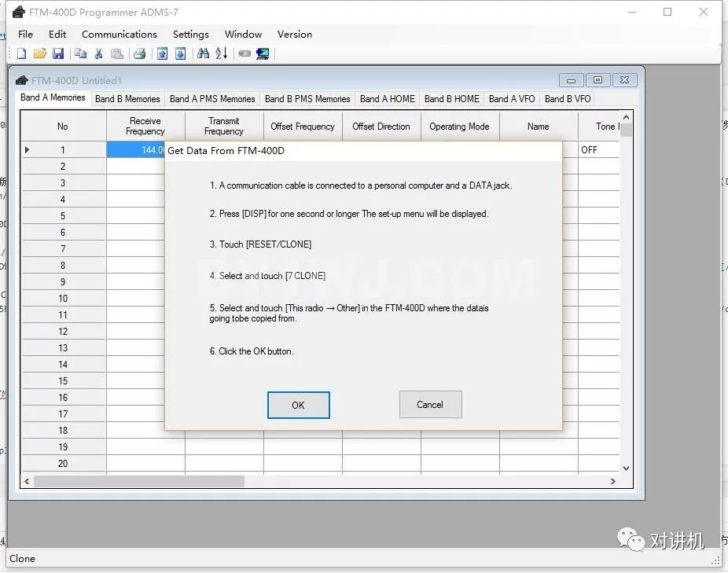This screenshot has height=573, width=728.
Task: Open the File menu
Action: pyautogui.click(x=25, y=34)
